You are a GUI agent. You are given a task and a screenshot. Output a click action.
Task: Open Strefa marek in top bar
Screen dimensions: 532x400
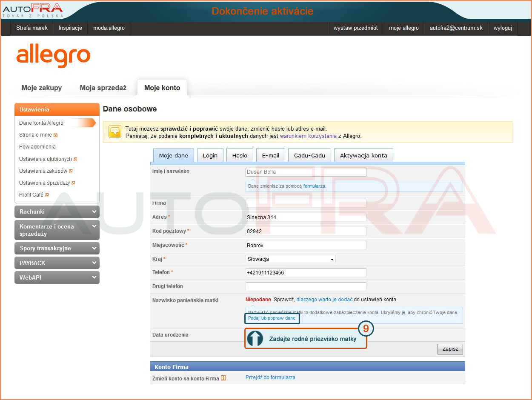point(32,28)
